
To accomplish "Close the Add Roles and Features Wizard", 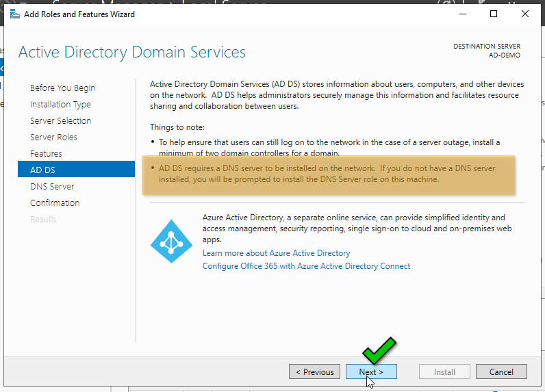I will click(x=525, y=14).
